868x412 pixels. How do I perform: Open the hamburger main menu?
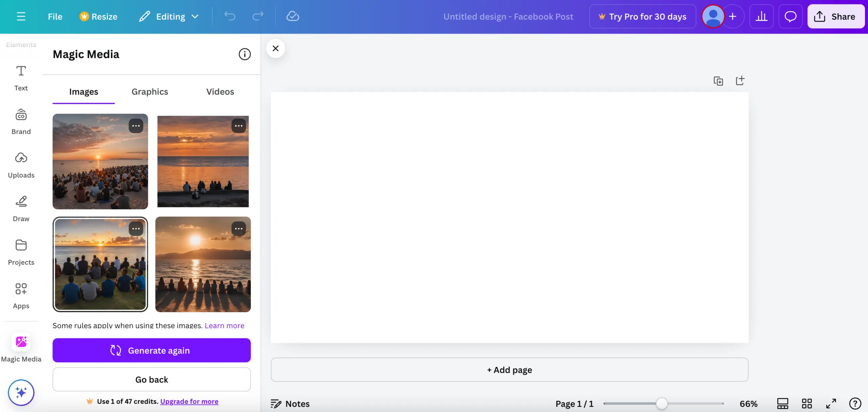pyautogui.click(x=21, y=16)
